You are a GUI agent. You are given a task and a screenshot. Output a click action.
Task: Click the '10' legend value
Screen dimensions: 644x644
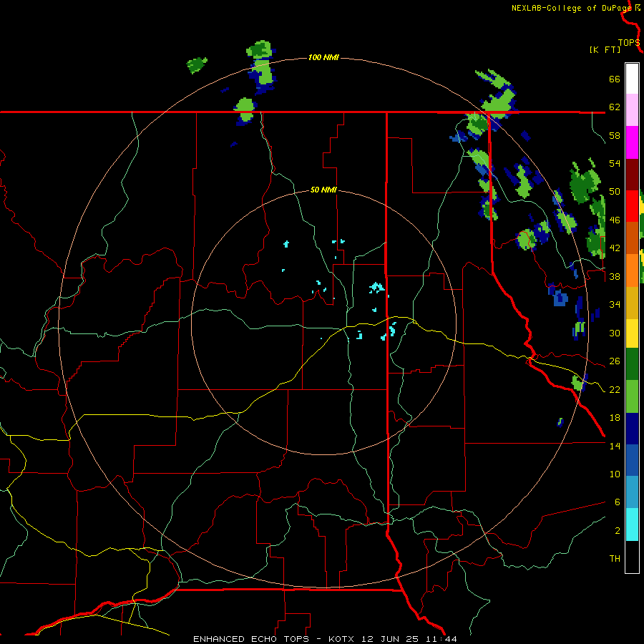615,474
